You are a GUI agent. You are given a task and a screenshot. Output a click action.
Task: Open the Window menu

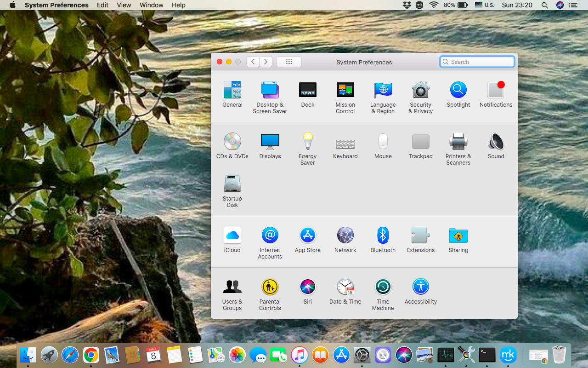pos(151,5)
